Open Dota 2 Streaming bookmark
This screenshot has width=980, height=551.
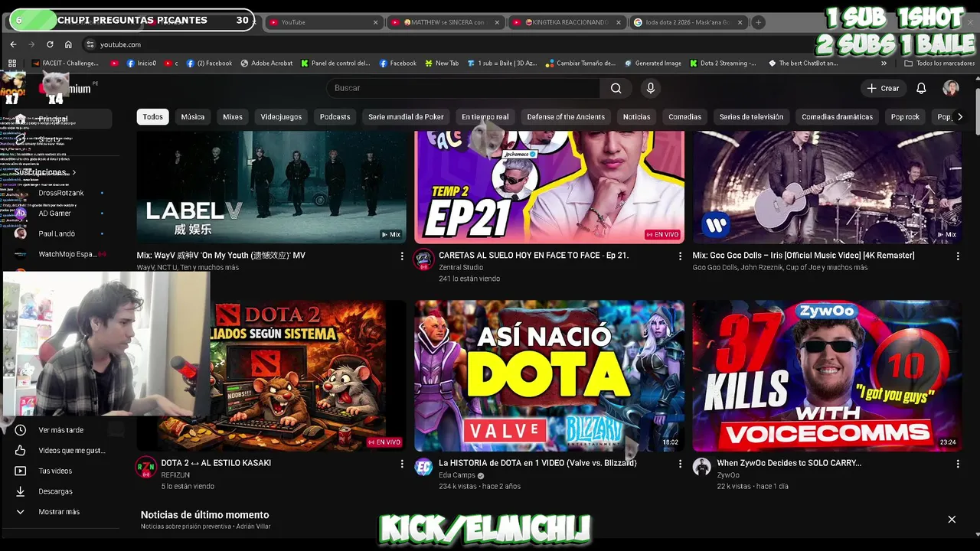click(723, 64)
